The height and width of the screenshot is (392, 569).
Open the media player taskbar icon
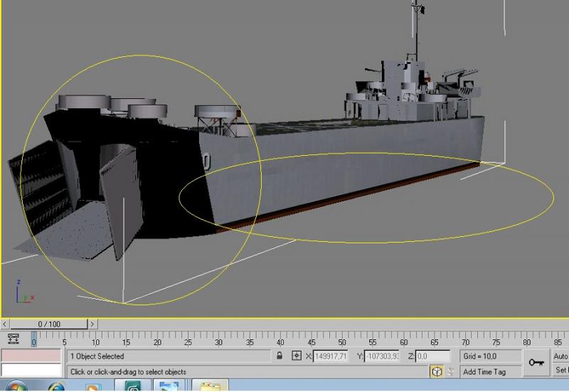pos(93,387)
